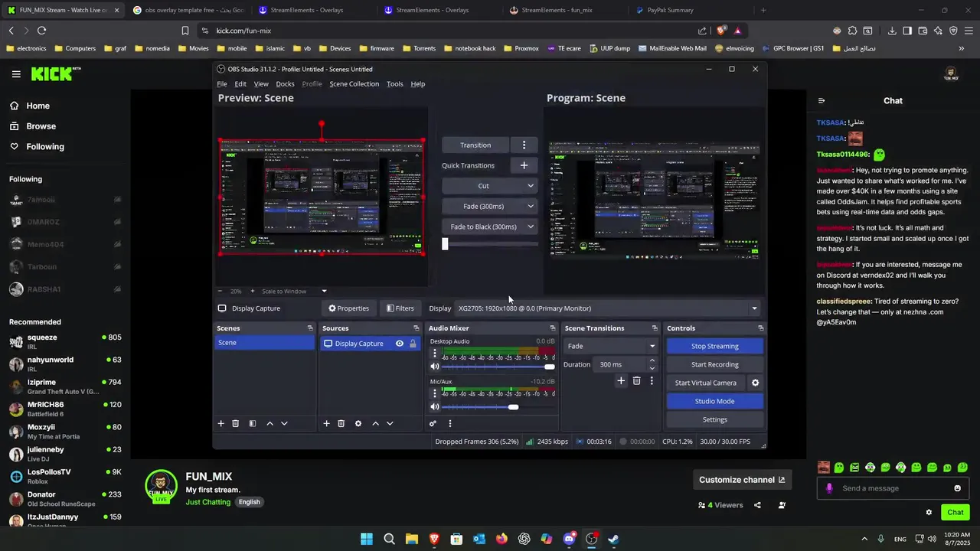Screen dimensions: 980x551
Task: Open Display monitor selection dropdown
Action: pyautogui.click(x=608, y=308)
